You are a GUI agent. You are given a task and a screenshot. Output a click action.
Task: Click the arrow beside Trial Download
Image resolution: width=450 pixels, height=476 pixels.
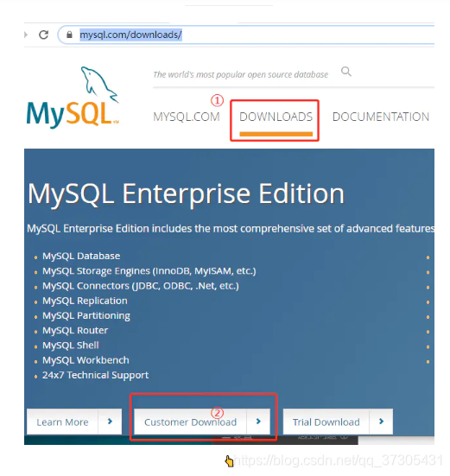tap(382, 422)
